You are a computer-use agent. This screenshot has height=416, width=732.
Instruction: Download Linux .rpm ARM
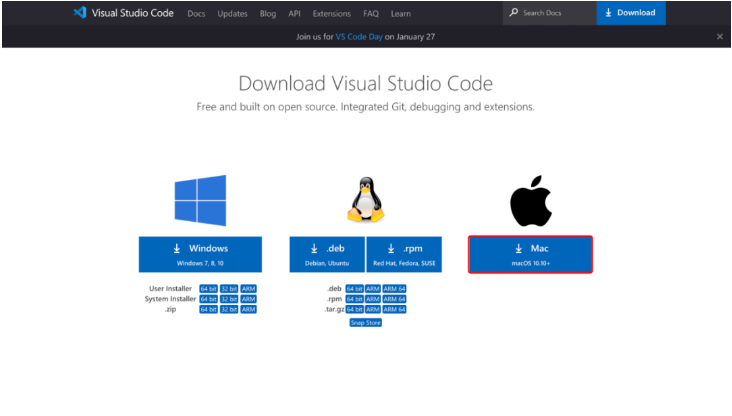tap(373, 299)
